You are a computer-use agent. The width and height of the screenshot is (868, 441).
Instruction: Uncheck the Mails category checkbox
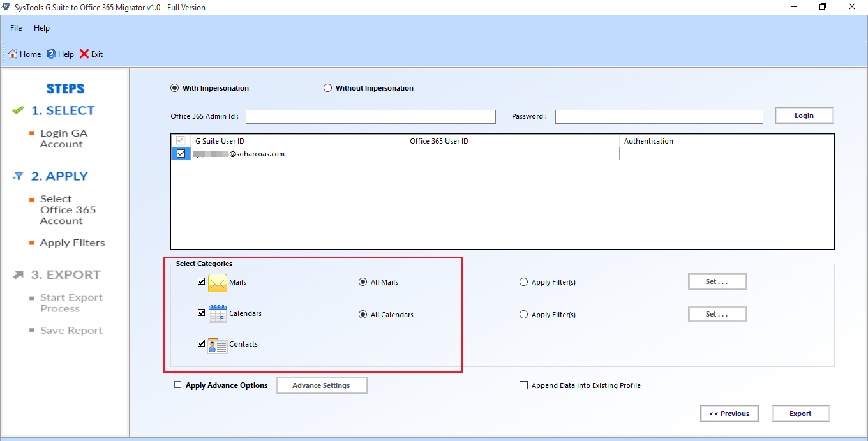pyautogui.click(x=202, y=281)
